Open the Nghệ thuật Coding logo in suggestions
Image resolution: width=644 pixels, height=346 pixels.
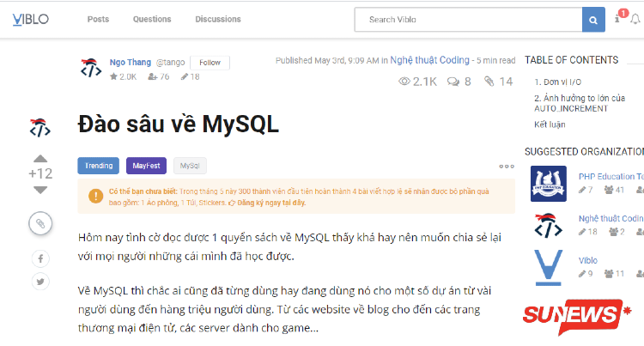click(x=549, y=225)
